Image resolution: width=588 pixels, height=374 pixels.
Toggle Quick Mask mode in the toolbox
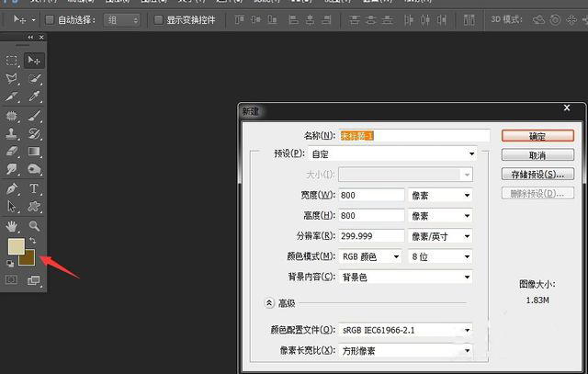[13, 280]
